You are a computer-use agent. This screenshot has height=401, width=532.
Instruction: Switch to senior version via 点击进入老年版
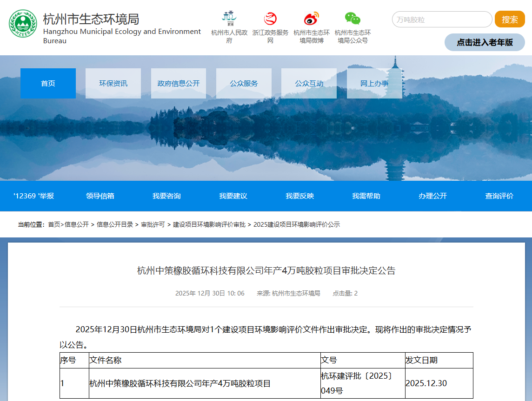(485, 42)
